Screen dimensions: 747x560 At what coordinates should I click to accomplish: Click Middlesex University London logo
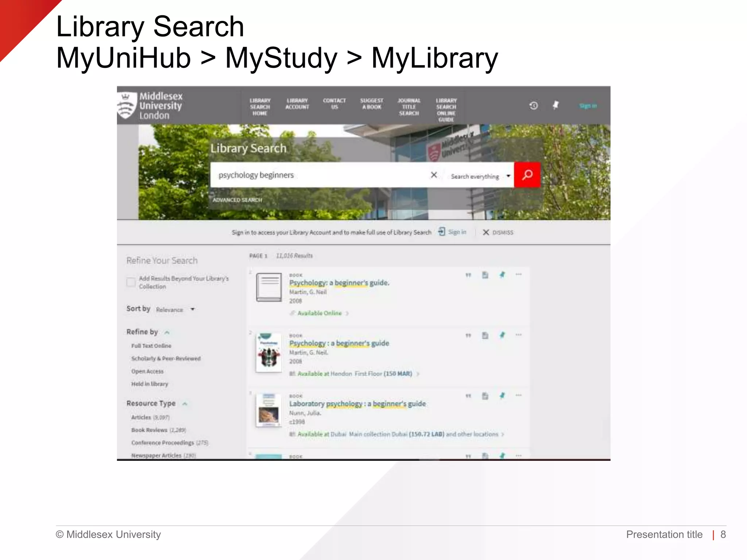(x=150, y=106)
